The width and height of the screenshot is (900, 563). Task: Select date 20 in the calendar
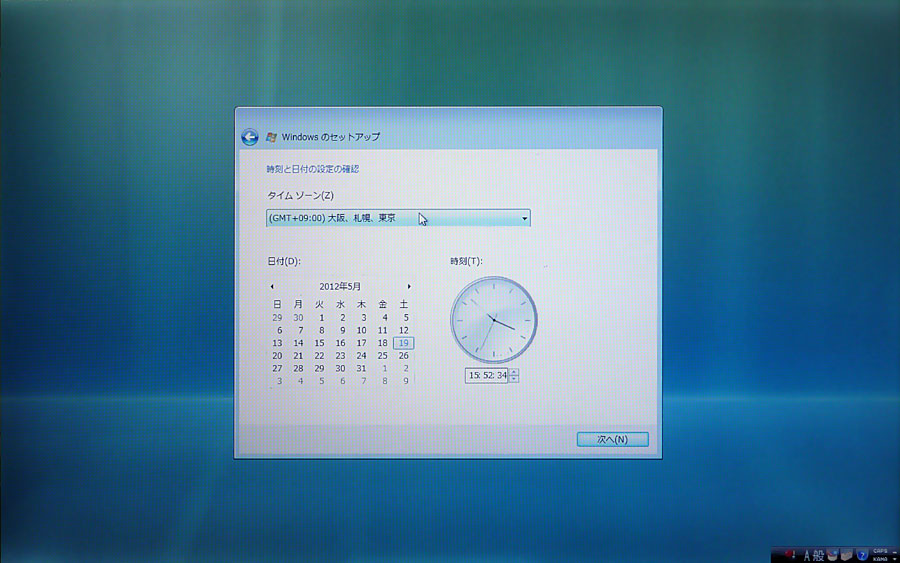click(x=277, y=356)
